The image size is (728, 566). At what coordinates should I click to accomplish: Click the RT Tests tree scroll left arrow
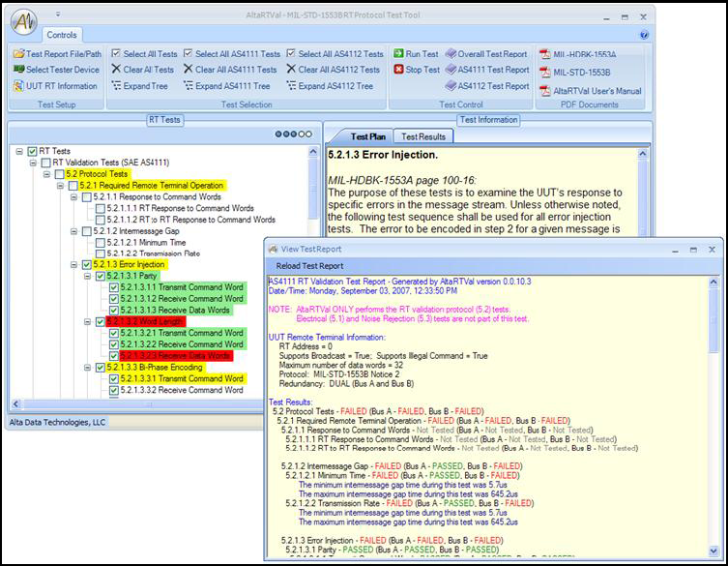coord(15,403)
